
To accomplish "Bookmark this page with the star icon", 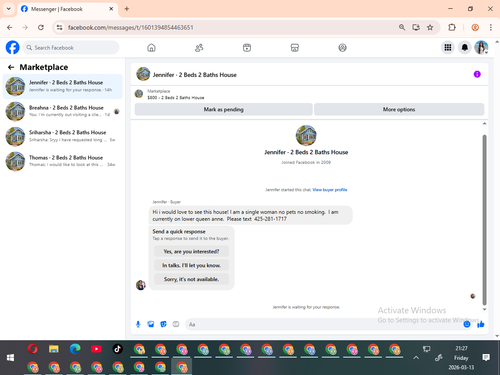I will [430, 27].
